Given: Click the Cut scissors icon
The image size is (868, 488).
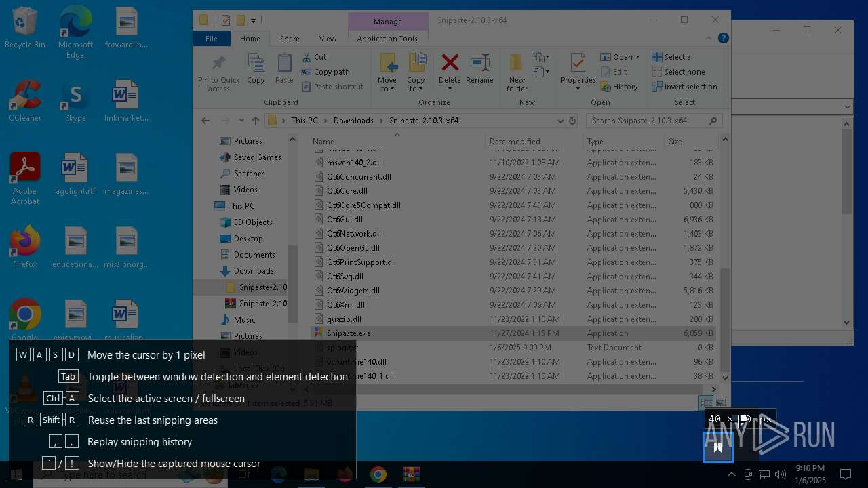Looking at the screenshot, I should tap(307, 57).
